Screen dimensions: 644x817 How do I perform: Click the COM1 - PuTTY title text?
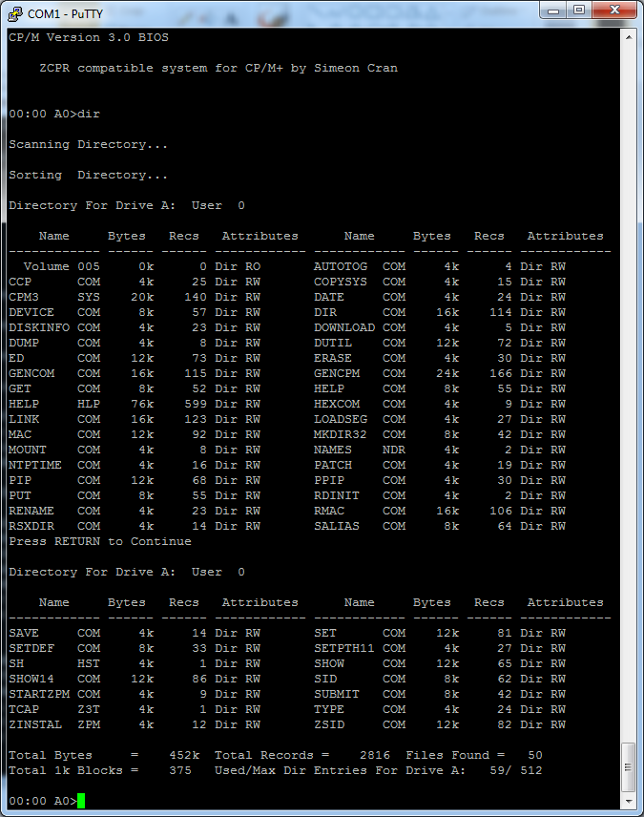[65, 14]
